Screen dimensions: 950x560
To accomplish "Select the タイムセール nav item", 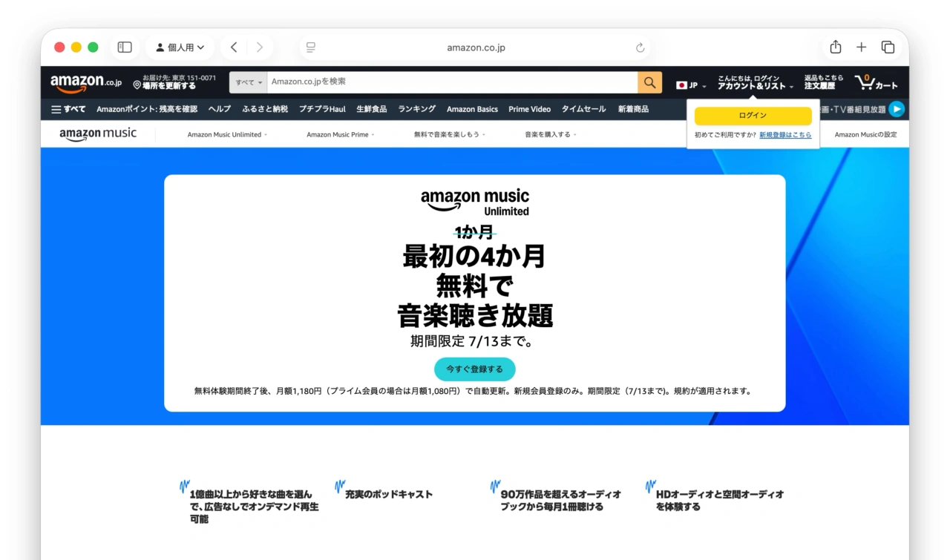I will click(583, 109).
